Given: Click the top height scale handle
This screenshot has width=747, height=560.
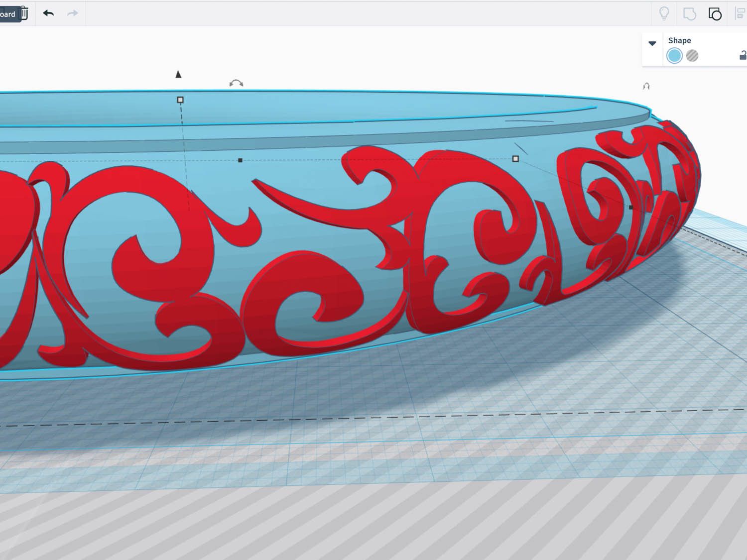Looking at the screenshot, I should click(180, 100).
